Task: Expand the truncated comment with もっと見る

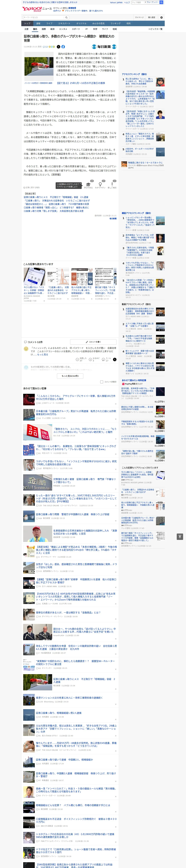Action: [43, 354]
